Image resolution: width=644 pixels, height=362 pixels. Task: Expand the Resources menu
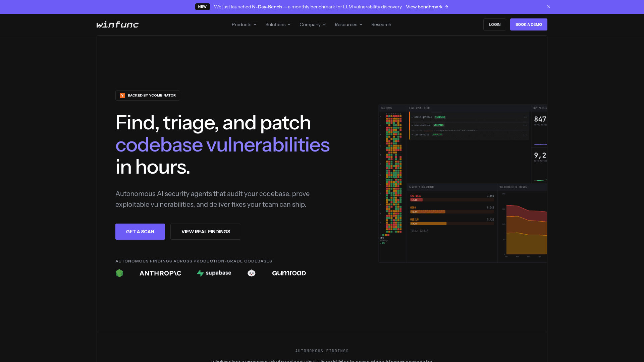click(x=348, y=24)
